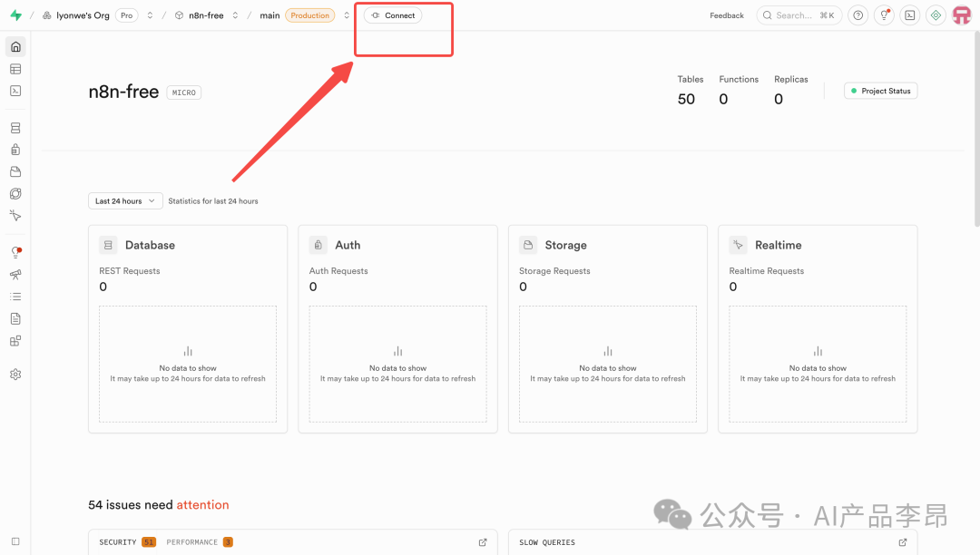The image size is (980, 555).
Task: Open the Advisors lightbulb sidebar icon
Action: click(15, 252)
